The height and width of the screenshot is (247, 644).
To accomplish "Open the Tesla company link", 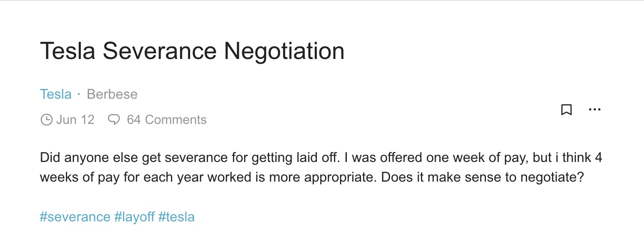I will point(56,94).
